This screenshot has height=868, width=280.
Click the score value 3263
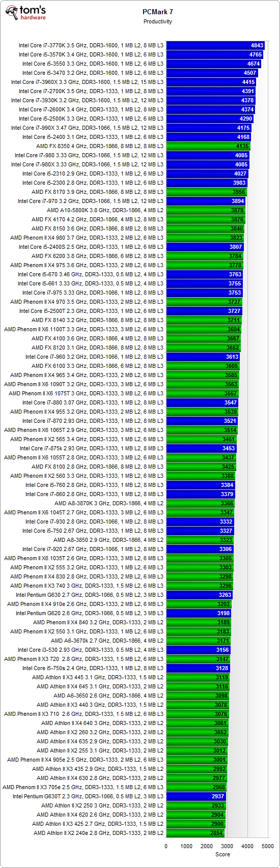coord(225,595)
